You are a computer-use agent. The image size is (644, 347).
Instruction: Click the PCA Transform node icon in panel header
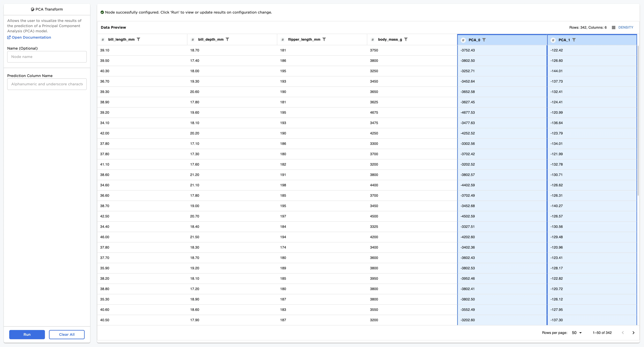pos(33,9)
